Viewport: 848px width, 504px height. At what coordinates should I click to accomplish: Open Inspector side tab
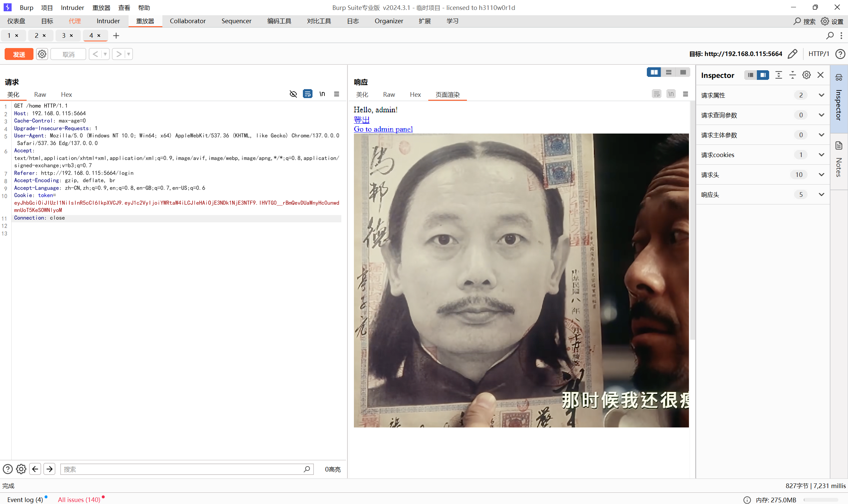[x=838, y=98]
